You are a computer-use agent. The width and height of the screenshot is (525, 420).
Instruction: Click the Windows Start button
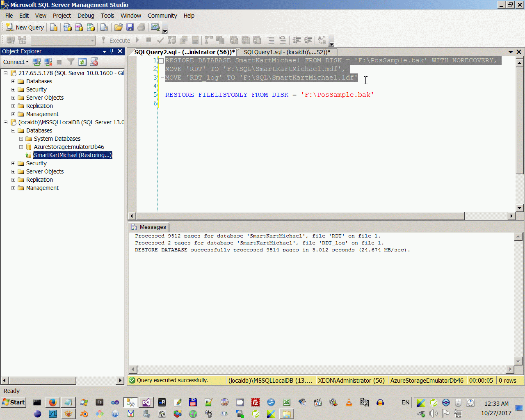[14, 402]
